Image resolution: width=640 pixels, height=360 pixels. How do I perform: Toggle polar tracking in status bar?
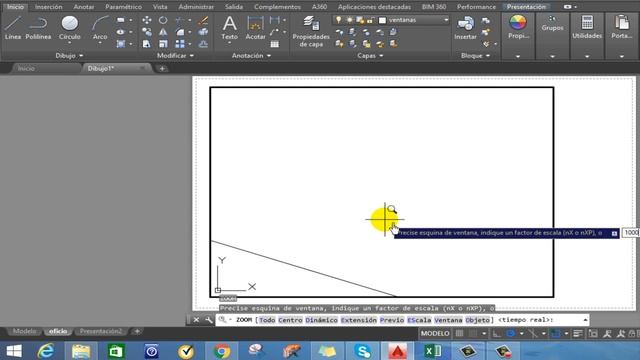(x=511, y=334)
